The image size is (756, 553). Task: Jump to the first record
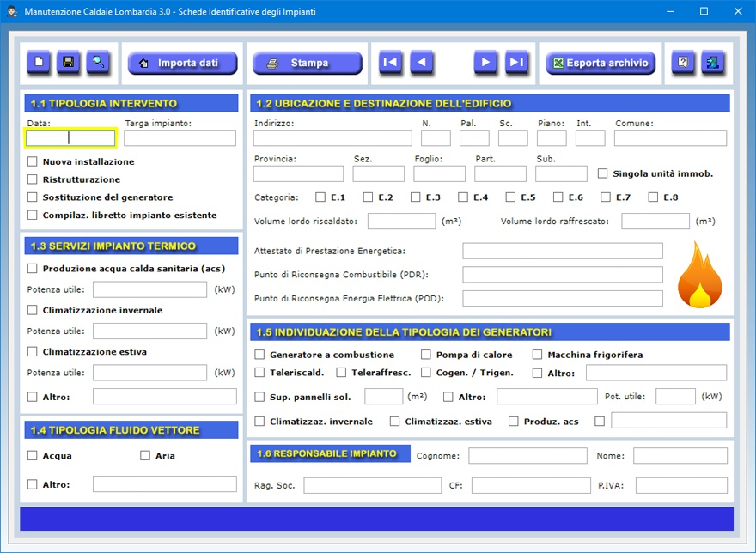pos(390,62)
